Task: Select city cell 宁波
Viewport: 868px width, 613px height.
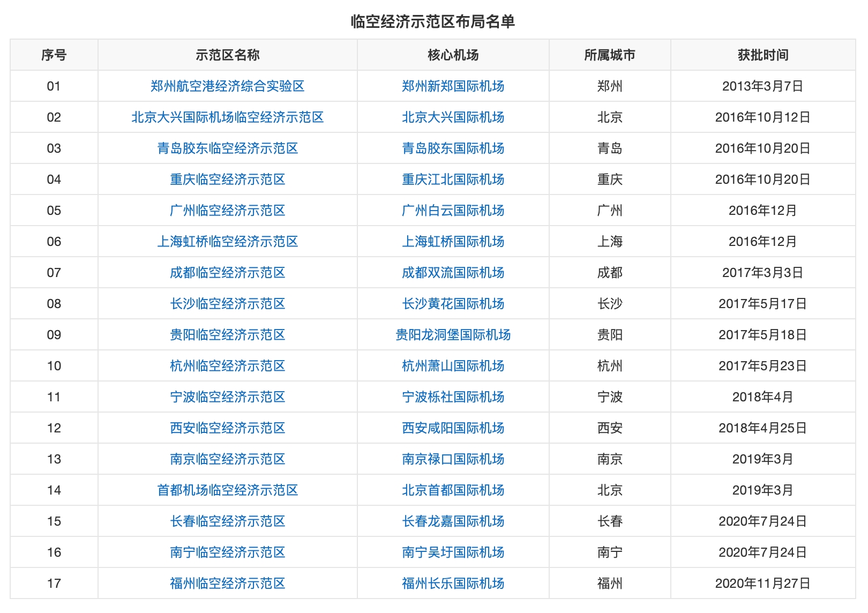Action: tap(610, 397)
